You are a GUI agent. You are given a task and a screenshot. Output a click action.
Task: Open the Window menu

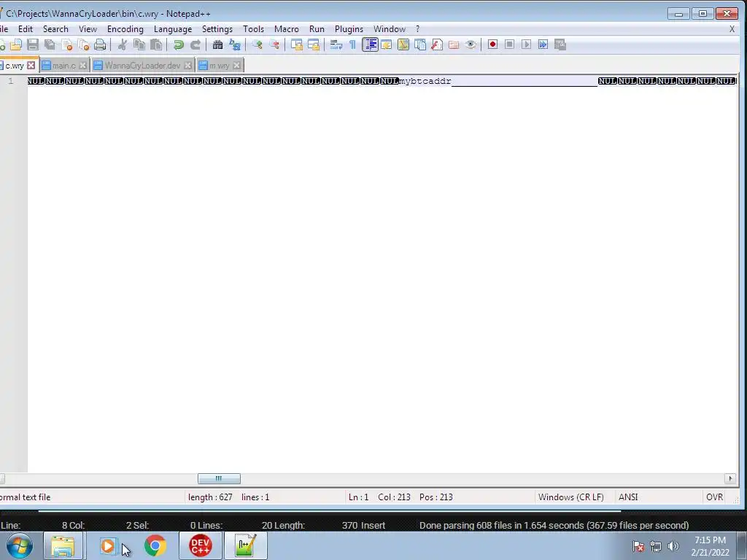pos(390,29)
